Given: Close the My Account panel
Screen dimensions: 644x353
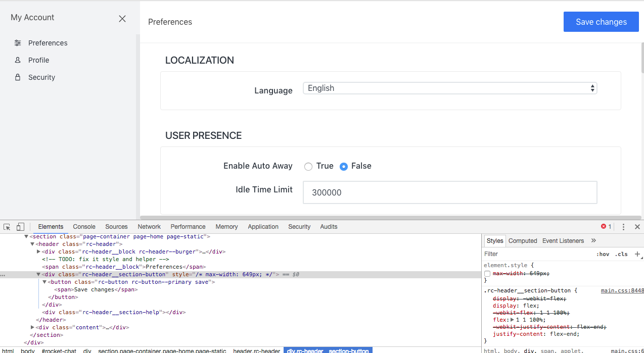Looking at the screenshot, I should (x=122, y=19).
